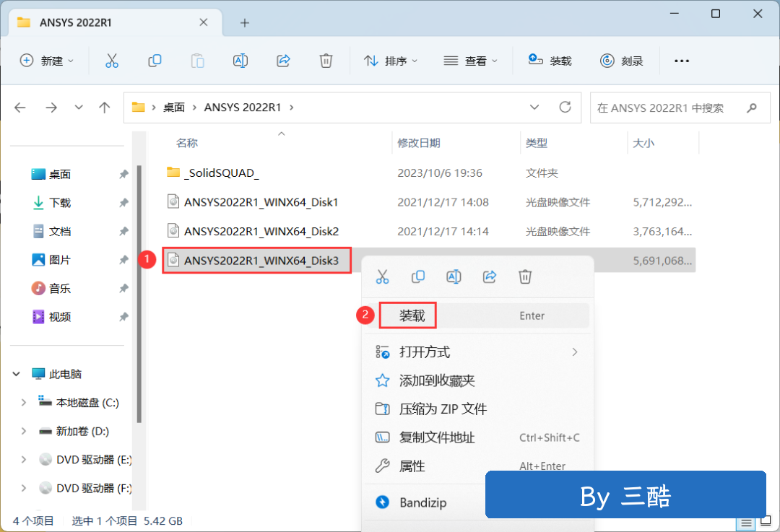The width and height of the screenshot is (780, 532).
Task: Open 文档 in the quick access sidebar
Action: pyautogui.click(x=60, y=231)
